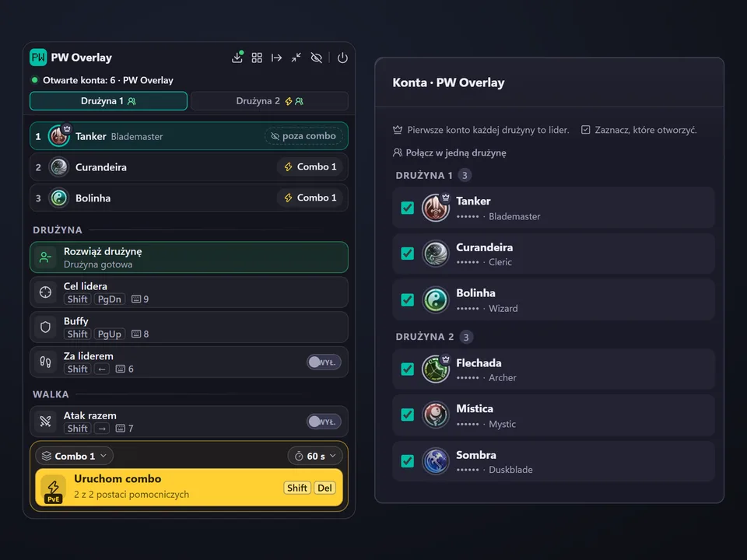
Task: Click the download update icon in header
Action: pos(237,58)
